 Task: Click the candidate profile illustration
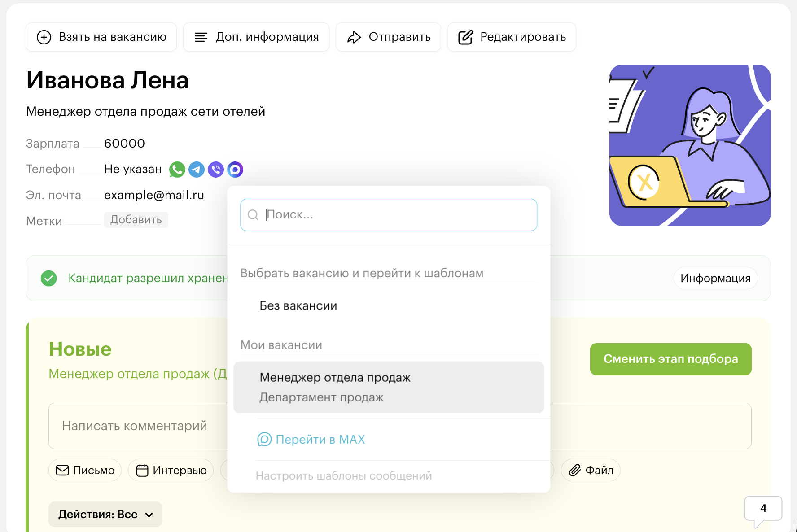pos(690,145)
